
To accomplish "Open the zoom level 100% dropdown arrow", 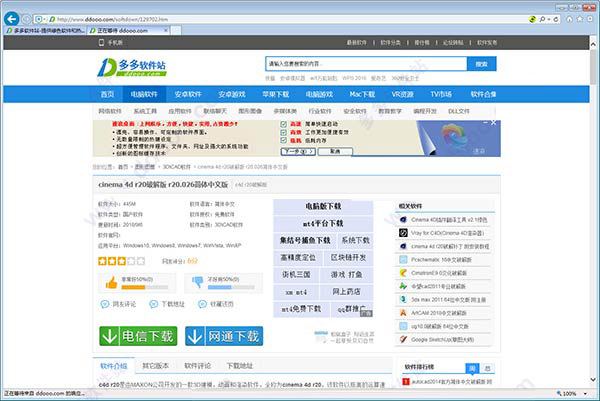I will [585, 393].
